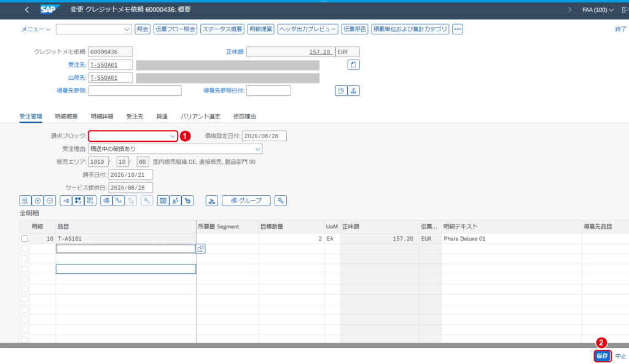Click the 伝票拒否 button
The width and height of the screenshot is (629, 364).
tap(355, 29)
